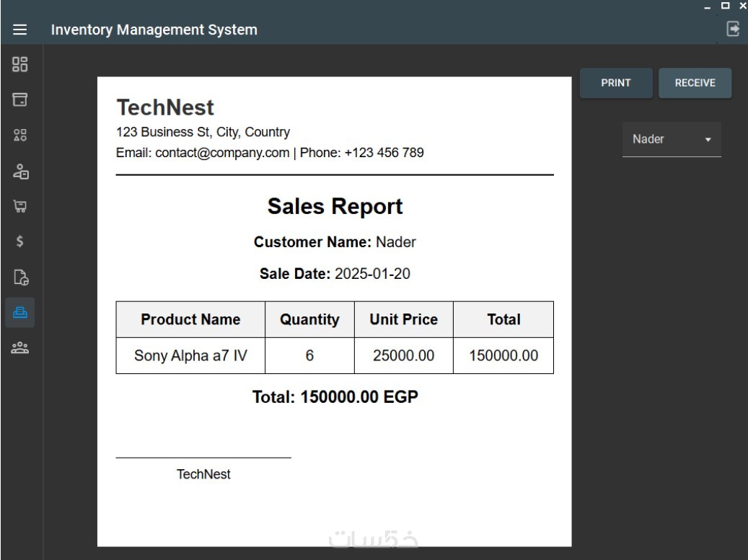748x560 pixels.
Task: Open the hamburger navigation menu
Action: point(20,30)
